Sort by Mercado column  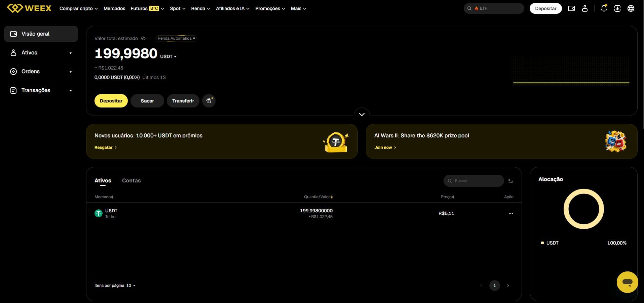point(104,197)
